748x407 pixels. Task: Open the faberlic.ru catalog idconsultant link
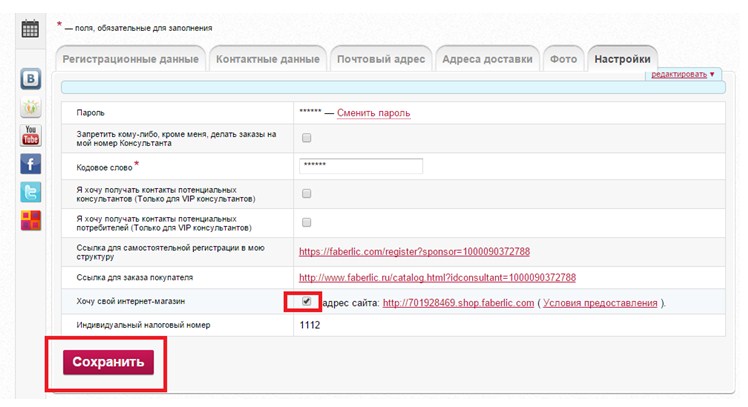point(437,277)
